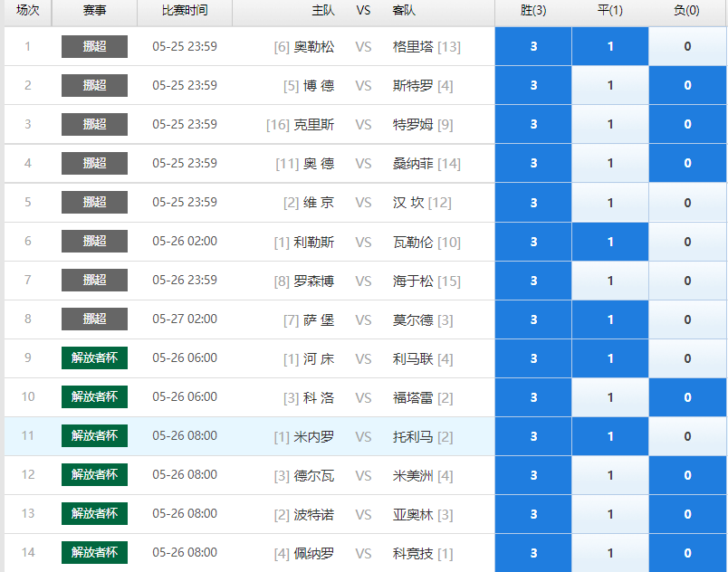
Task: Toggle loss (0) for match 8 萨堡 vs 莫尔德
Action: (x=687, y=319)
